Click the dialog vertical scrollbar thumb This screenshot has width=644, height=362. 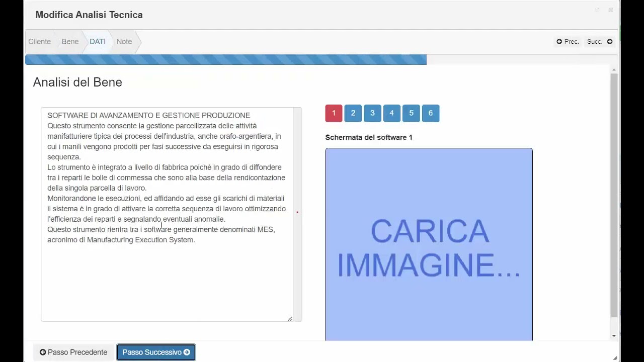tap(614, 195)
